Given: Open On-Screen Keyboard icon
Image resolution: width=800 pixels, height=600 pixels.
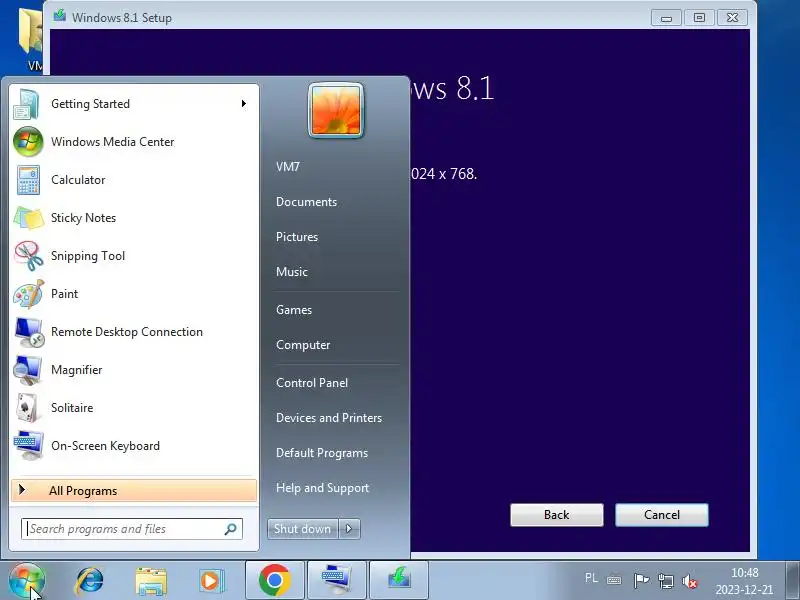Looking at the screenshot, I should tap(29, 445).
